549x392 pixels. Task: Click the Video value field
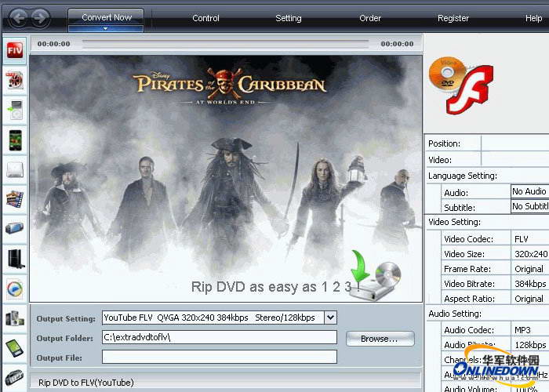tap(515, 160)
